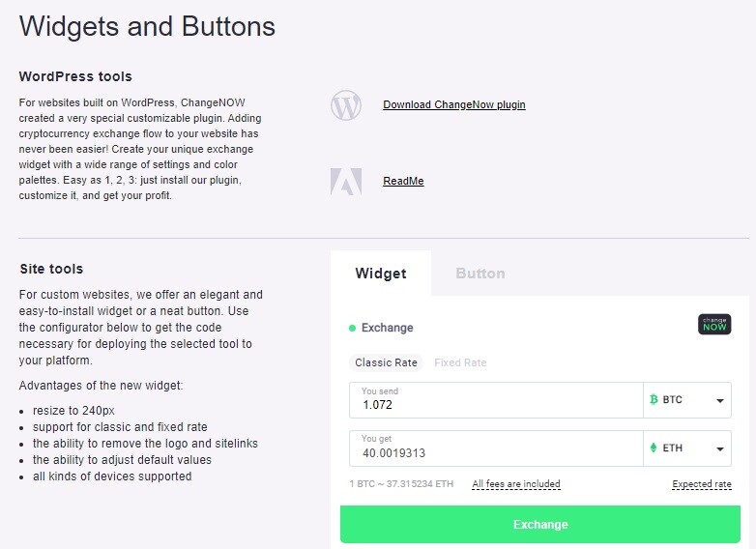756x549 pixels.
Task: Click the ChangeNOW logo badge
Action: point(714,324)
